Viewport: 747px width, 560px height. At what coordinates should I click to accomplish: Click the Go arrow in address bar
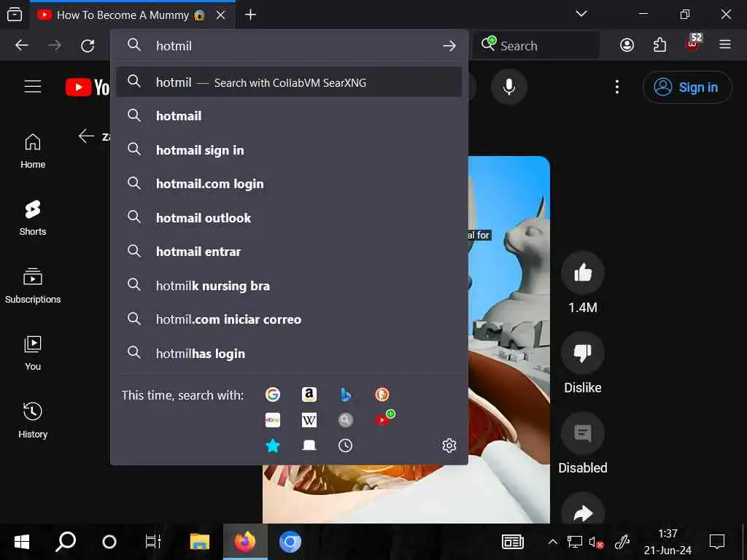pos(449,46)
